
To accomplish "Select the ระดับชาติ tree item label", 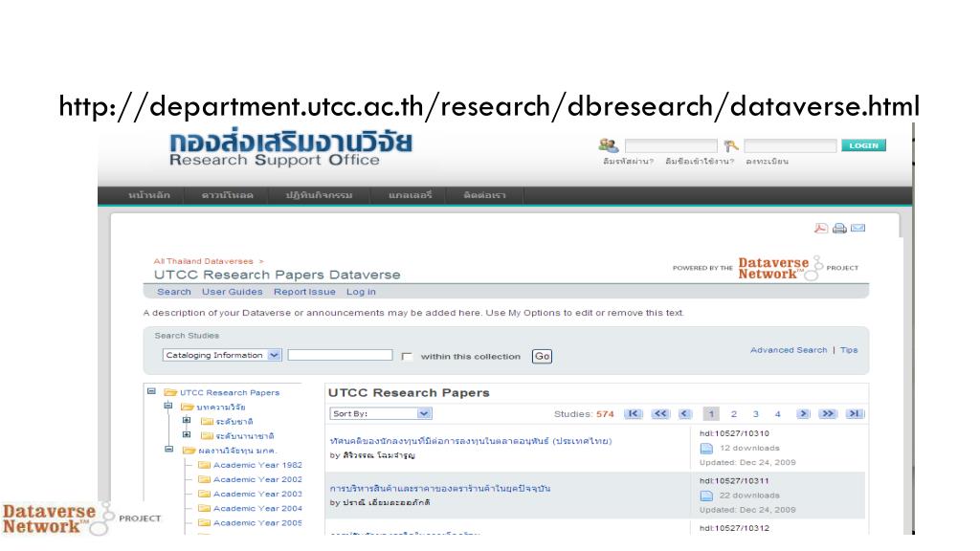I will 234,421.
